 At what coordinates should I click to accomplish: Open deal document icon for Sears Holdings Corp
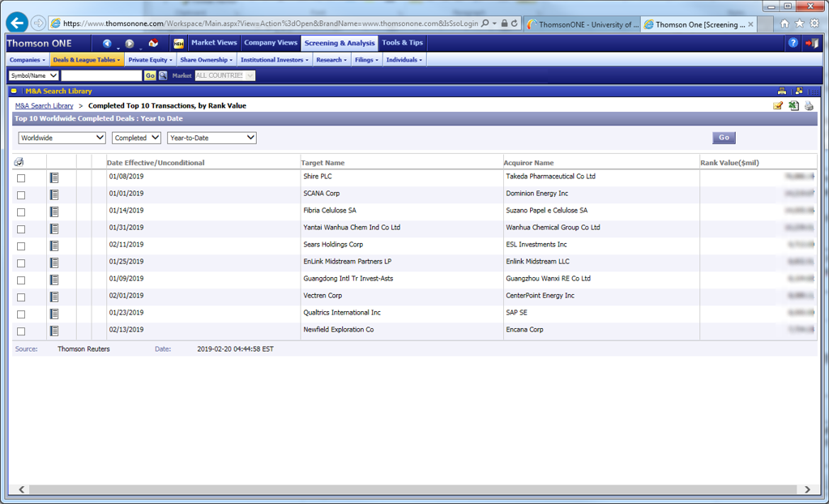pos(54,246)
